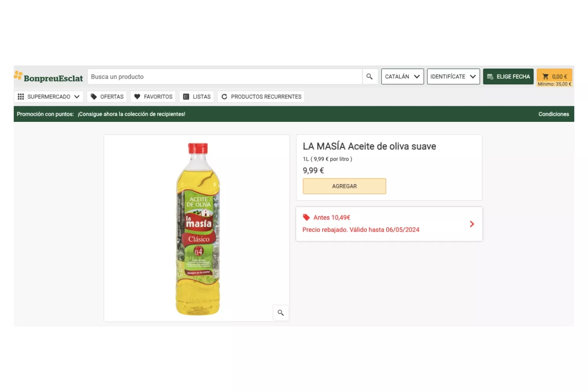The height and width of the screenshot is (392, 588).
Task: Click the La Masía oil bottle image
Action: coord(198,229)
